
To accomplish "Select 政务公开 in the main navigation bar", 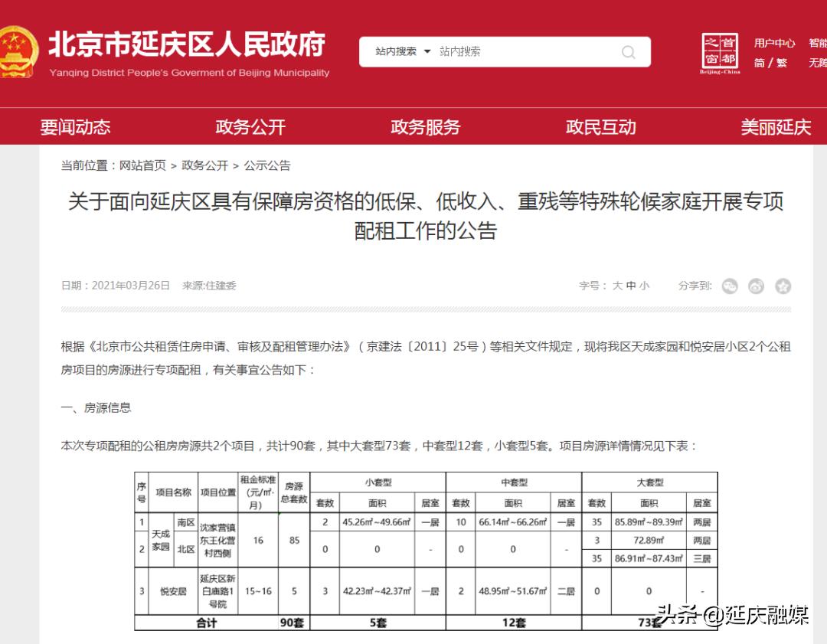I will [x=250, y=126].
